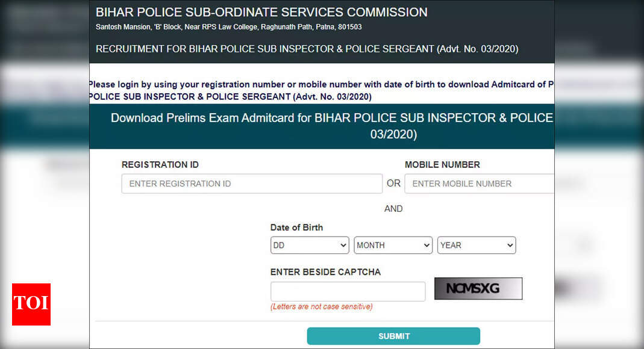This screenshot has width=644, height=349.
Task: Click the Date of Birth label
Action: point(296,227)
